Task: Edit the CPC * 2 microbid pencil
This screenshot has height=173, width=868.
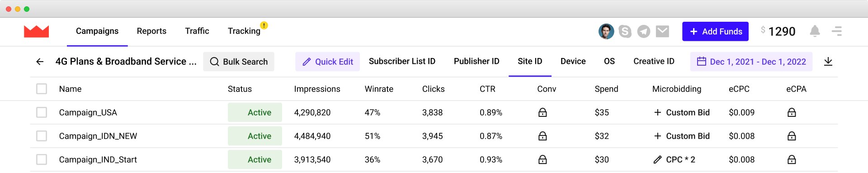Action: 657,159
